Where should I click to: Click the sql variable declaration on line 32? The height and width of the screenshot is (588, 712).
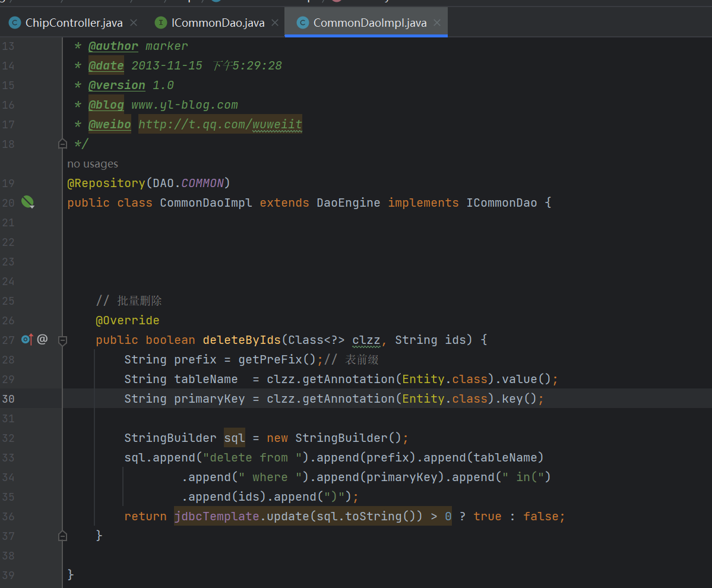coord(235,438)
